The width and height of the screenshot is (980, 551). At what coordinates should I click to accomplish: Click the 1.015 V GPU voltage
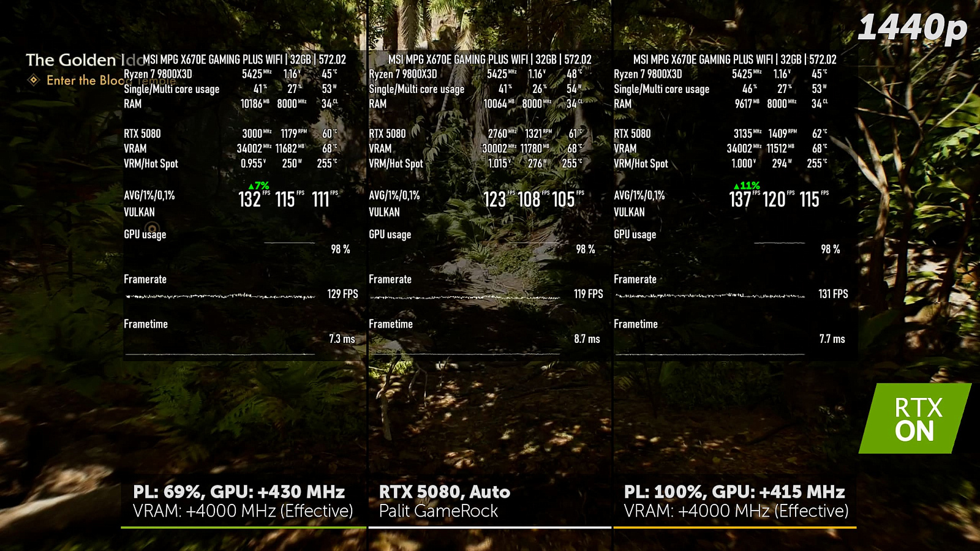tap(499, 163)
